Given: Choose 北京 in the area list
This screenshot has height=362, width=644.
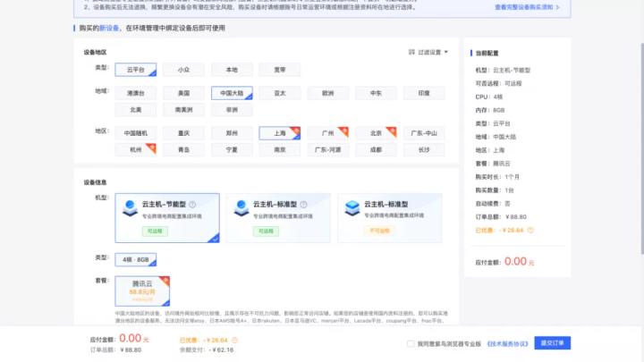Looking at the screenshot, I should [376, 133].
